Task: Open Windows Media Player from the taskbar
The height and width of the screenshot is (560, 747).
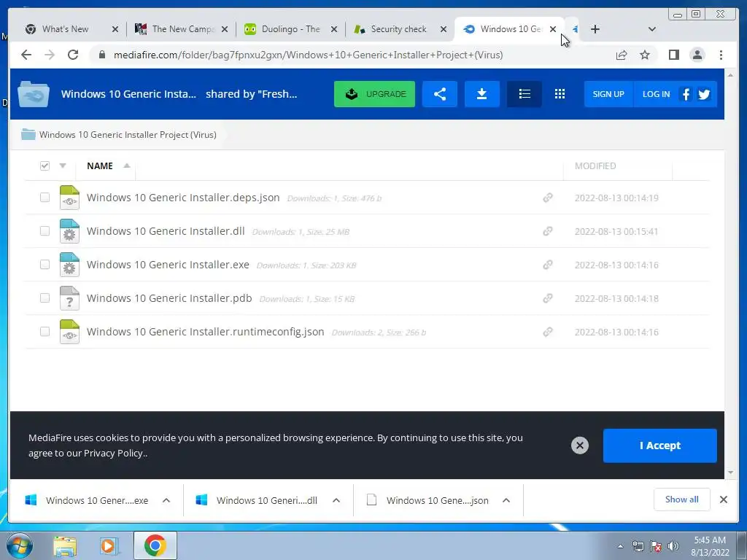Action: [109, 545]
